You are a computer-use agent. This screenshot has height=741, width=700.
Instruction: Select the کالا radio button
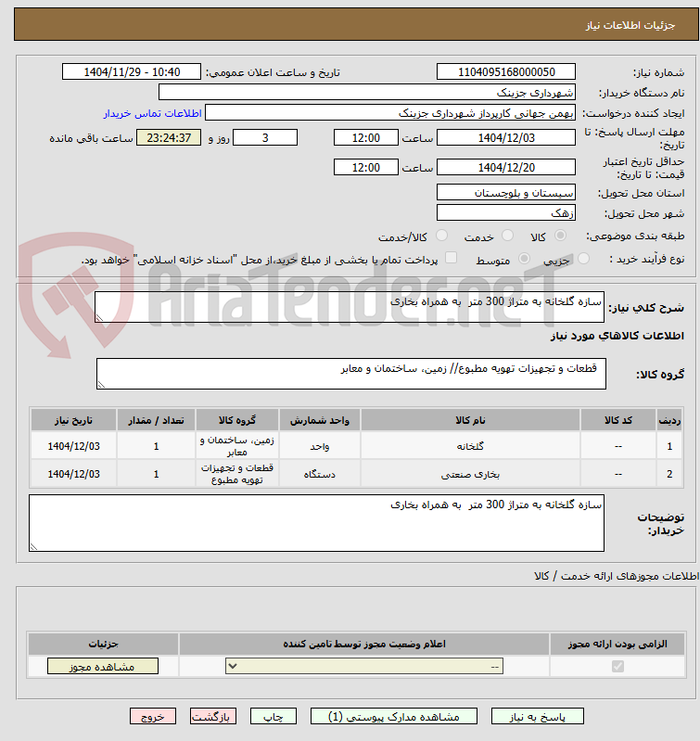click(560, 236)
